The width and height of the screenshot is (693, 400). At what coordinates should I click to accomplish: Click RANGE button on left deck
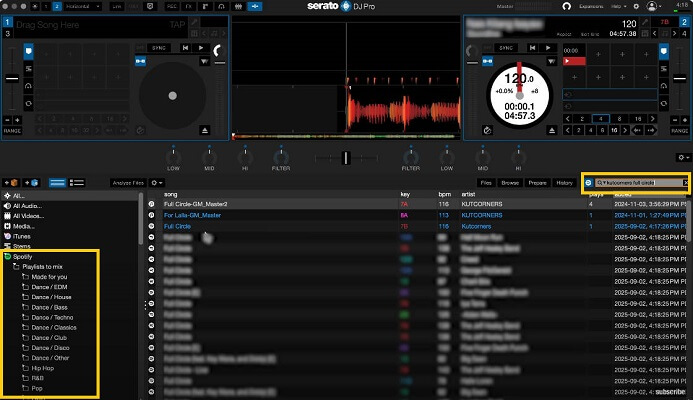coord(12,131)
